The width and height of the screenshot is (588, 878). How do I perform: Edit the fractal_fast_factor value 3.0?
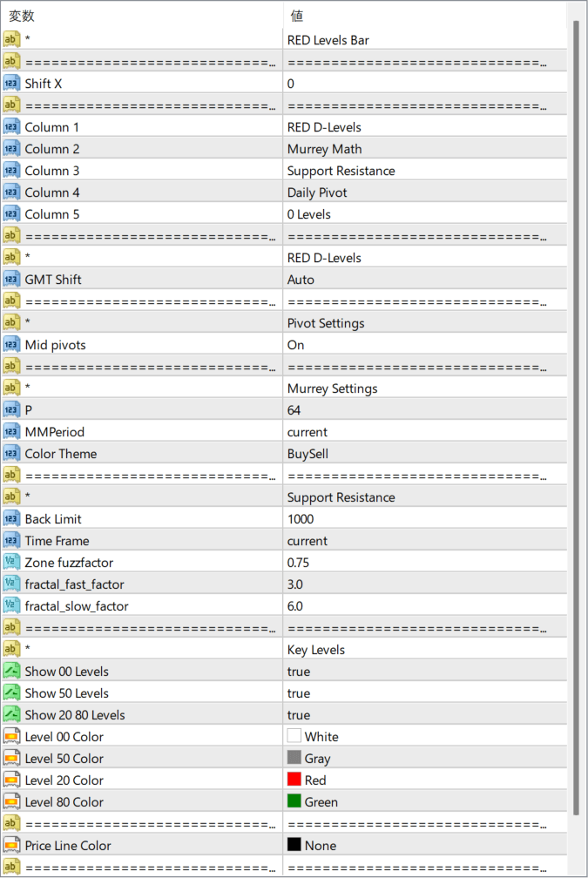[x=295, y=584]
